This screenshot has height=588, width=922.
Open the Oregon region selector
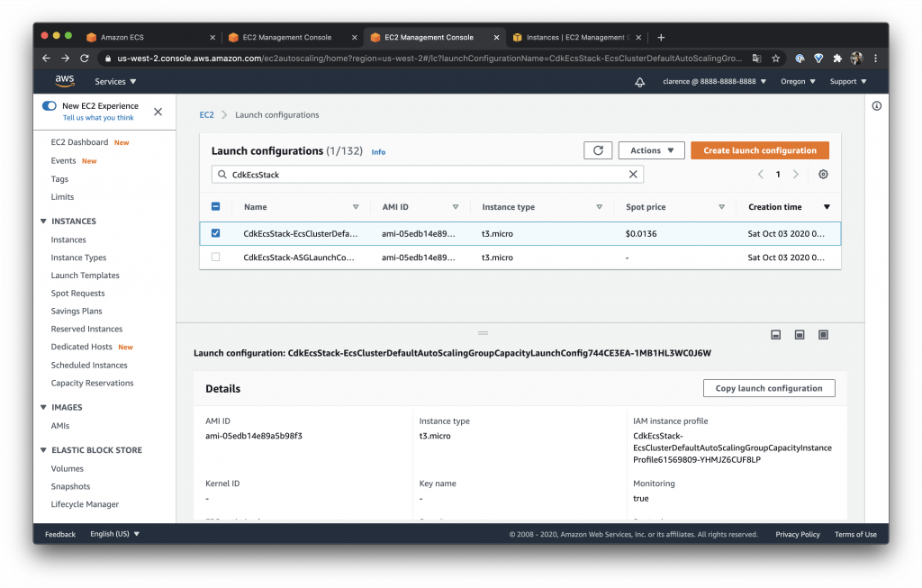click(798, 82)
